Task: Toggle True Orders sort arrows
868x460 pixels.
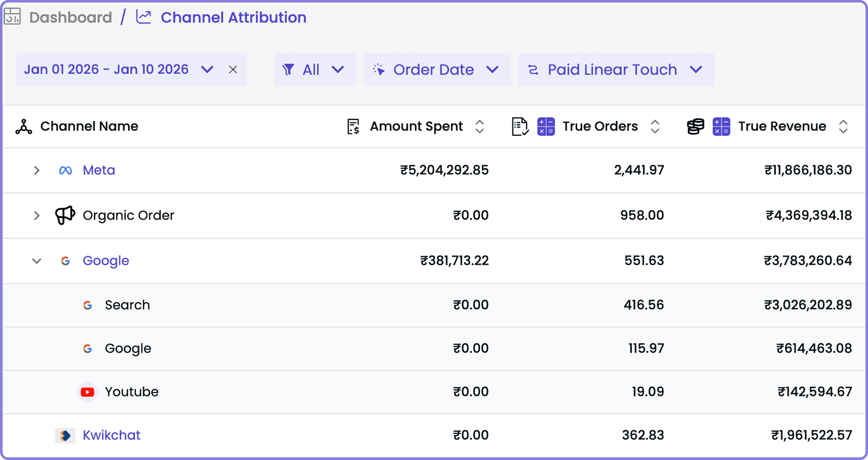Action: coord(655,127)
